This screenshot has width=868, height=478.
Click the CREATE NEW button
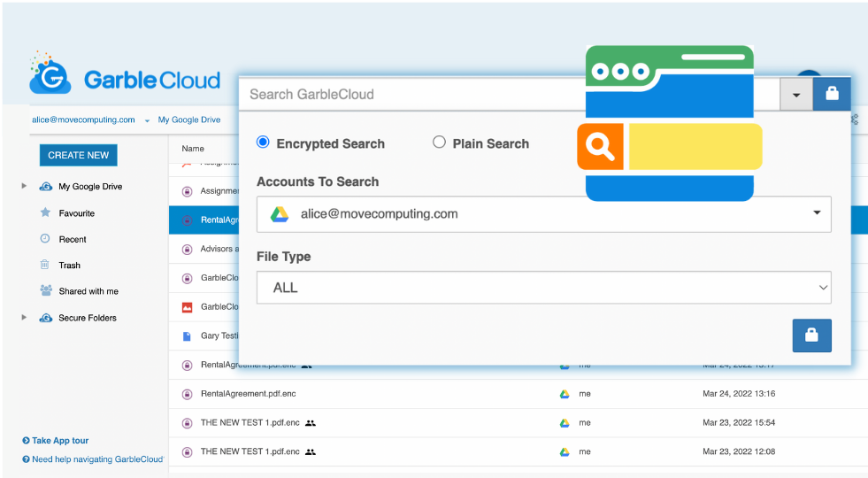tap(78, 155)
